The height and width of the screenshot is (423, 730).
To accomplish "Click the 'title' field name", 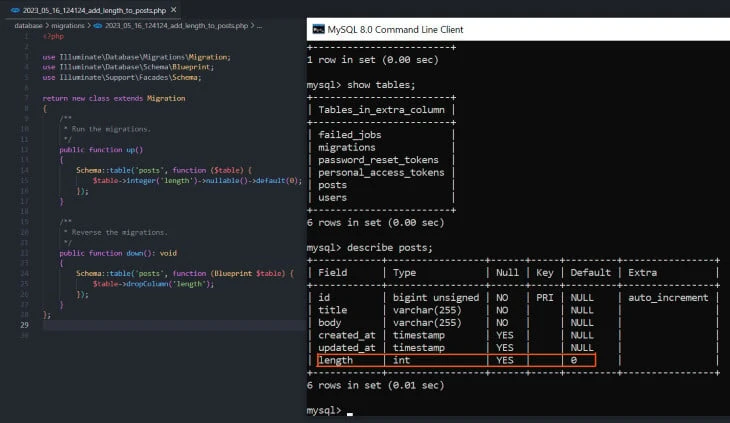I will pos(332,310).
